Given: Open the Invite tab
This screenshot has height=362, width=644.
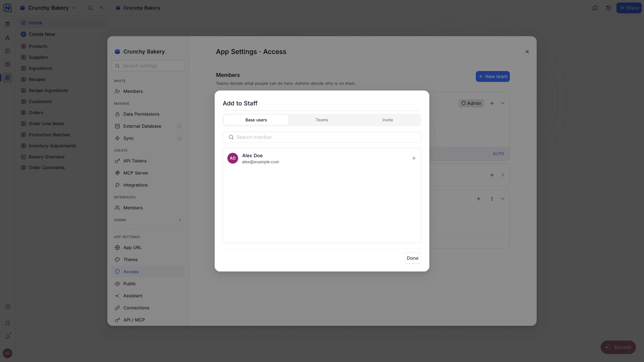Looking at the screenshot, I should click(387, 120).
